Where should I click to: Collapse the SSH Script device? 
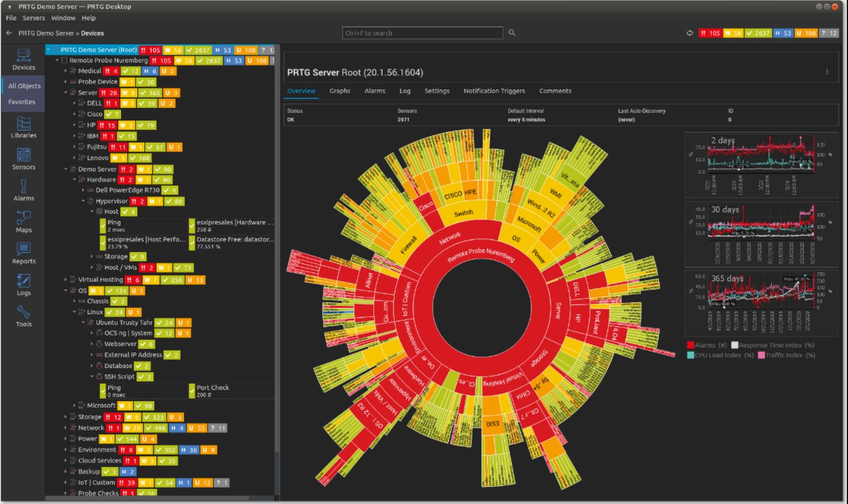tap(92, 377)
